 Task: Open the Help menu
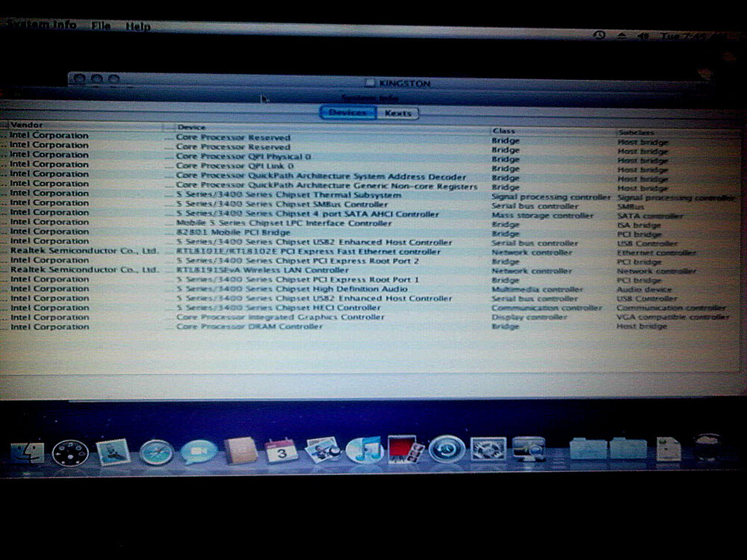coord(138,26)
